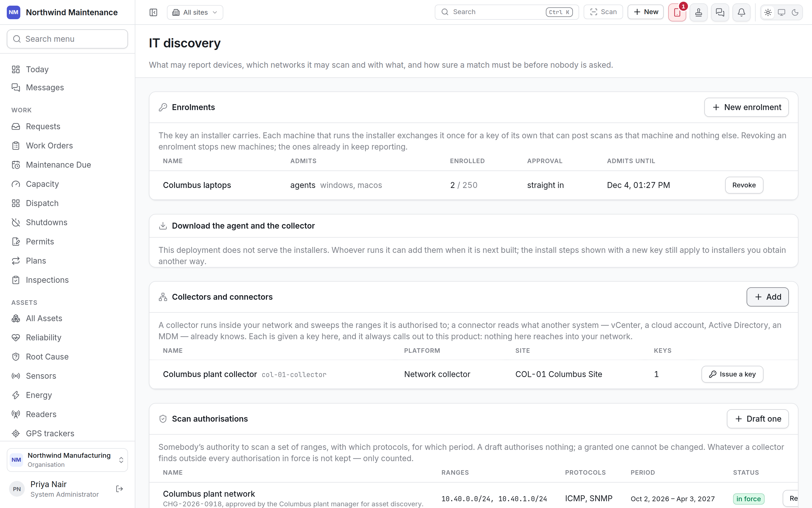Screen dimensions: 812x508
Task: Open Inspections icon in sidebar
Action: point(16,280)
